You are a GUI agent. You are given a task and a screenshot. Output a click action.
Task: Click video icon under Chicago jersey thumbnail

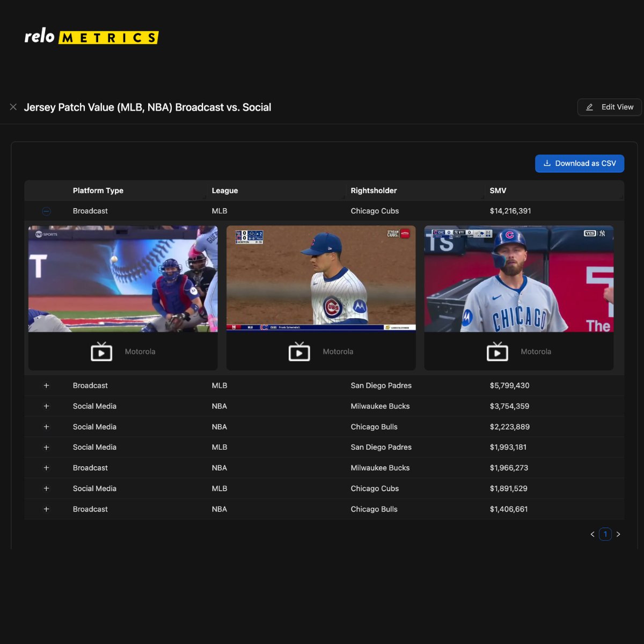[497, 352]
